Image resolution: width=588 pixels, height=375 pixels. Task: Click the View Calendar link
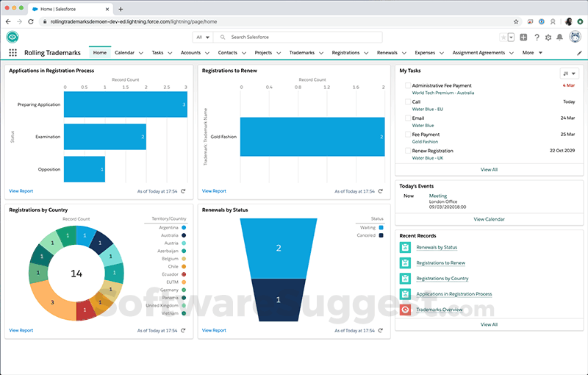pos(489,219)
